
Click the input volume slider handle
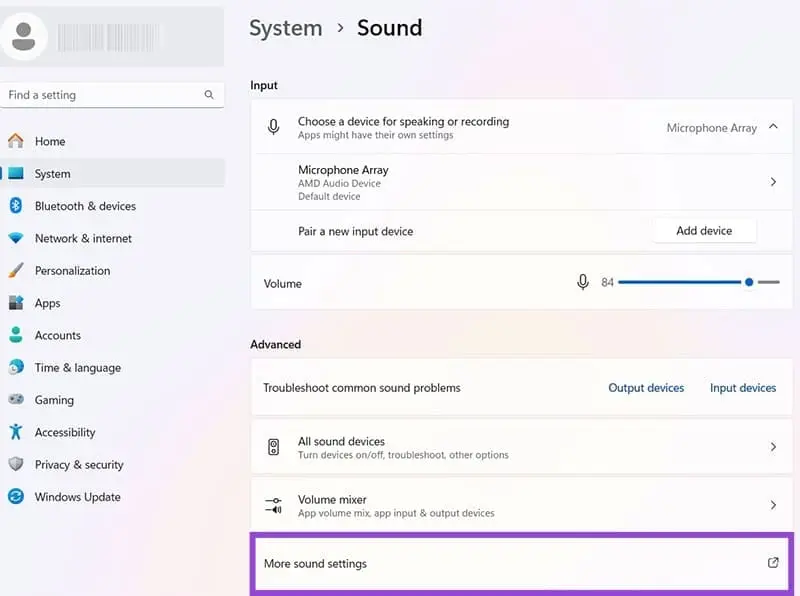coord(749,282)
